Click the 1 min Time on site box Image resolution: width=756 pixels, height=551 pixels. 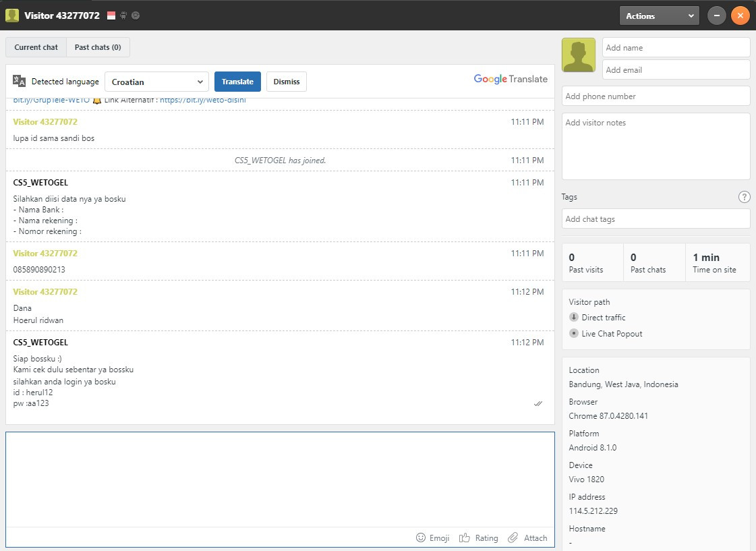tap(718, 262)
